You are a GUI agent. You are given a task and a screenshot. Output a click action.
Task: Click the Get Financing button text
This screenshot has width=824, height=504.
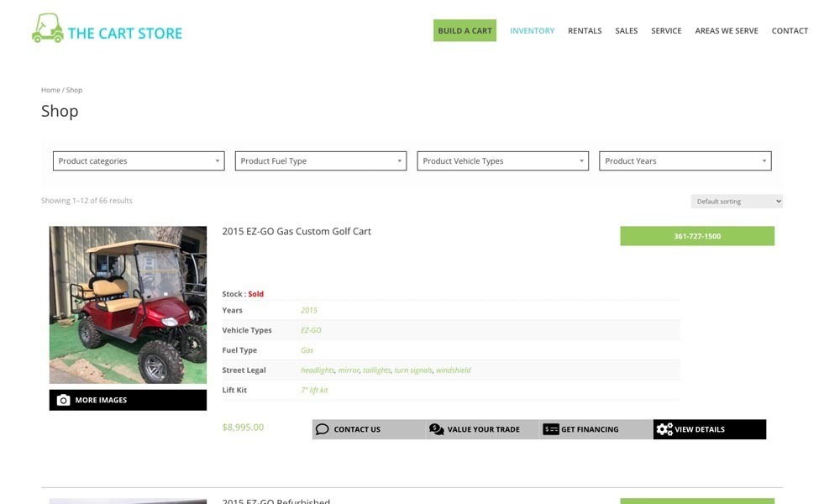pyautogui.click(x=590, y=429)
